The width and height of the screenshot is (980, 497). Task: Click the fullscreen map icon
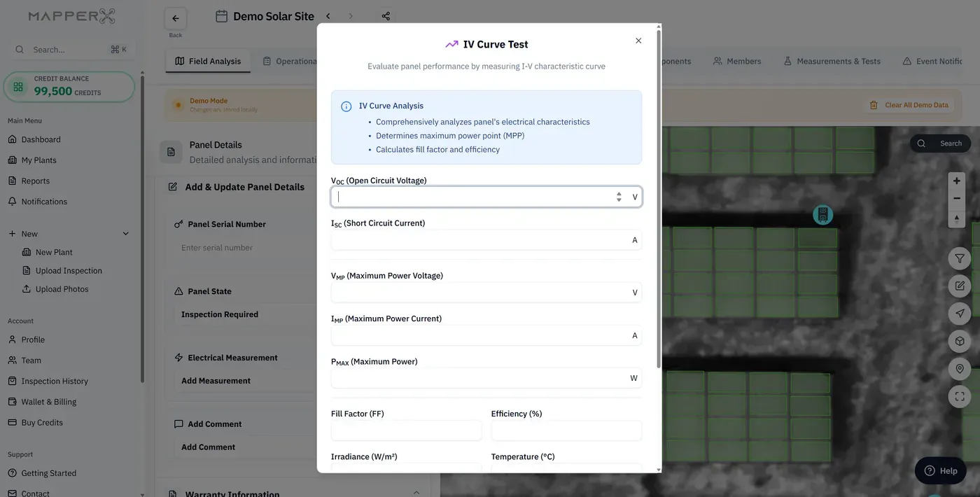pyautogui.click(x=960, y=396)
